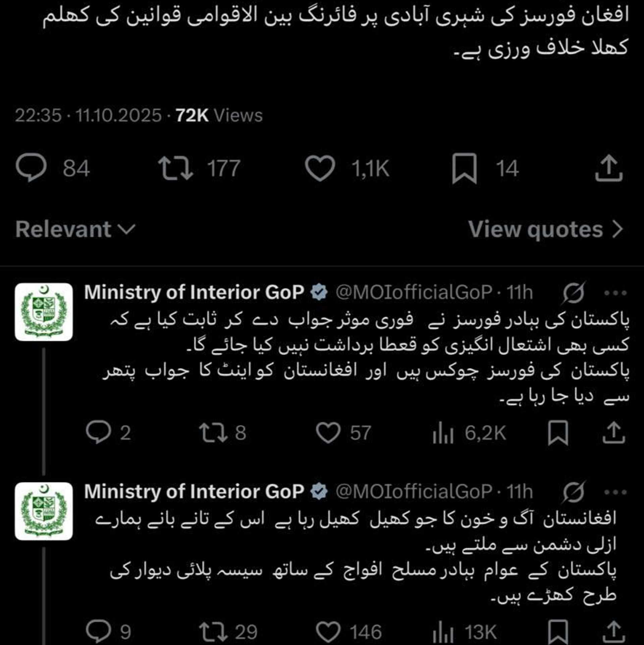Screen dimensions: 644x645
Task: Open more options menu on first reply
Action: (x=615, y=293)
